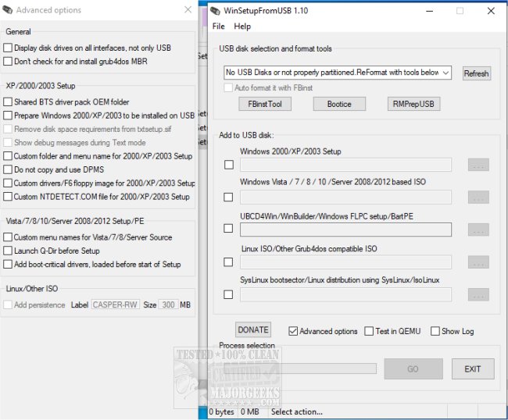Close the Advanced options window

point(188,9)
